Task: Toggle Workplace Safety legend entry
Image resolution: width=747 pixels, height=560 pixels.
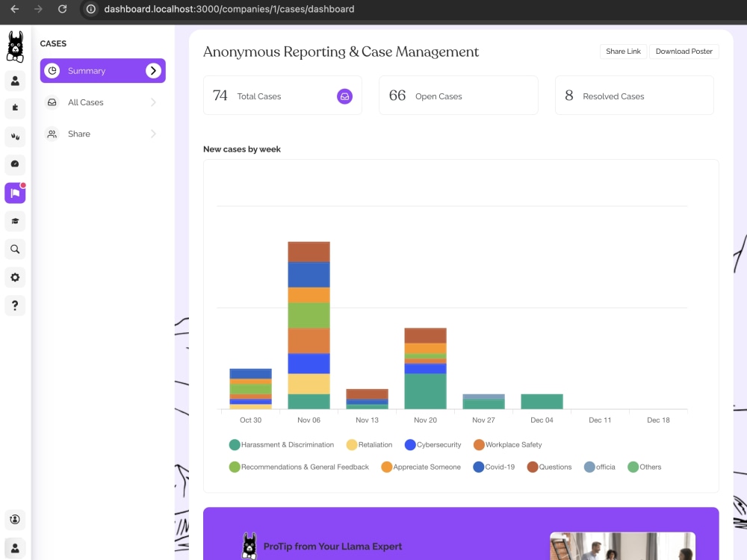Action: point(507,445)
